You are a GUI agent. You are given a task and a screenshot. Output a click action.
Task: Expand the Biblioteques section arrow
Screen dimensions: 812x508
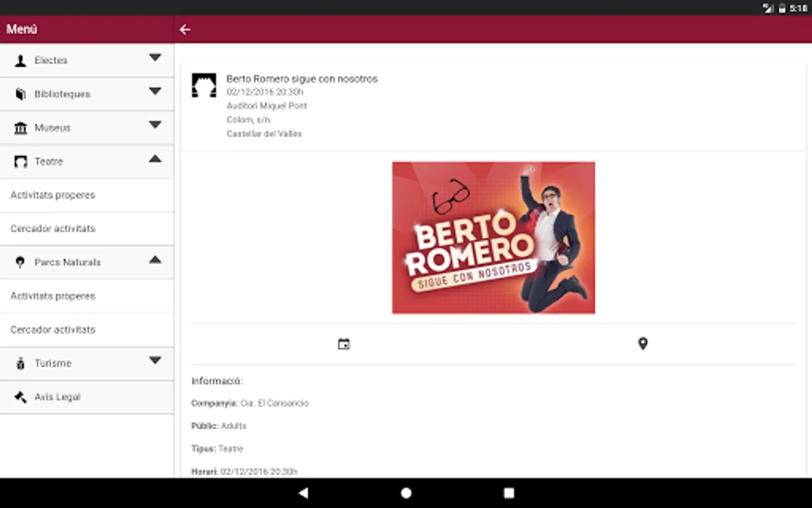click(155, 91)
